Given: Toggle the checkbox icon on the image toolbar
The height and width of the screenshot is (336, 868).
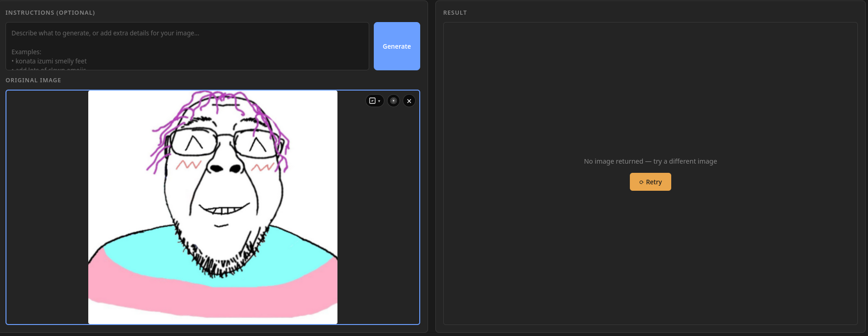Looking at the screenshot, I should (372, 101).
